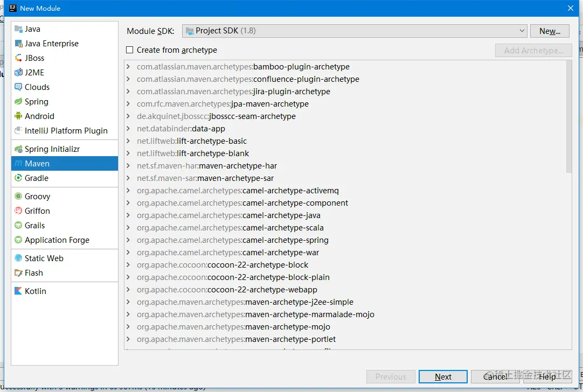This screenshot has height=392, width=583.
Task: Click the Application Forge icon
Action: [x=18, y=240]
